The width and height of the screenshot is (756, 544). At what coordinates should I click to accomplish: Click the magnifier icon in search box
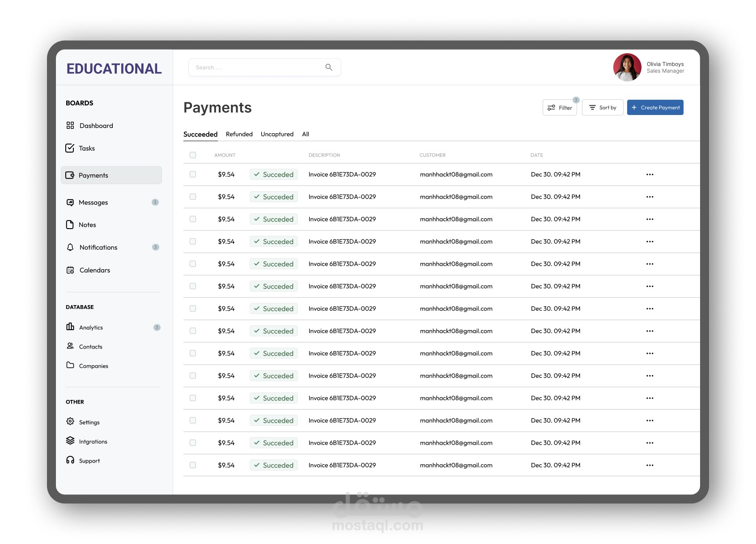[x=329, y=67]
